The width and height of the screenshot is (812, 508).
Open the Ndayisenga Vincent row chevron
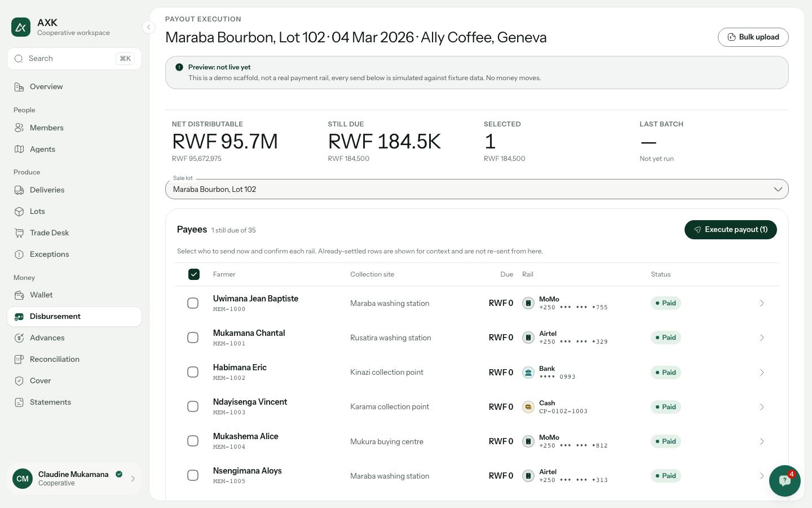point(762,407)
